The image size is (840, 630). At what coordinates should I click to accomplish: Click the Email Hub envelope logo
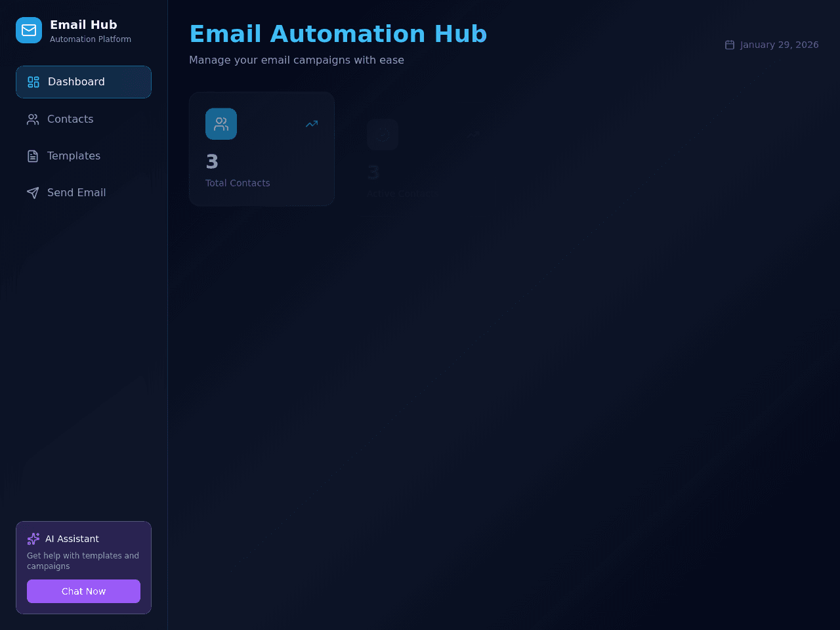pyautogui.click(x=29, y=30)
